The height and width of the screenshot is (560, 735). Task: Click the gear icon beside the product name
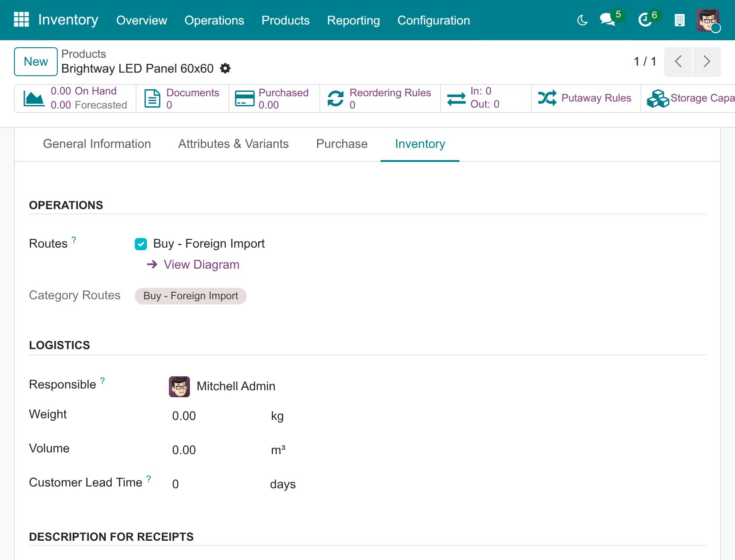tap(225, 68)
